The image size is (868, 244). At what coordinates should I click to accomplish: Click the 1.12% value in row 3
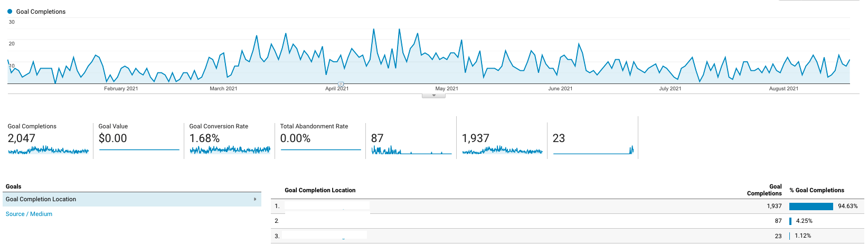click(x=803, y=236)
